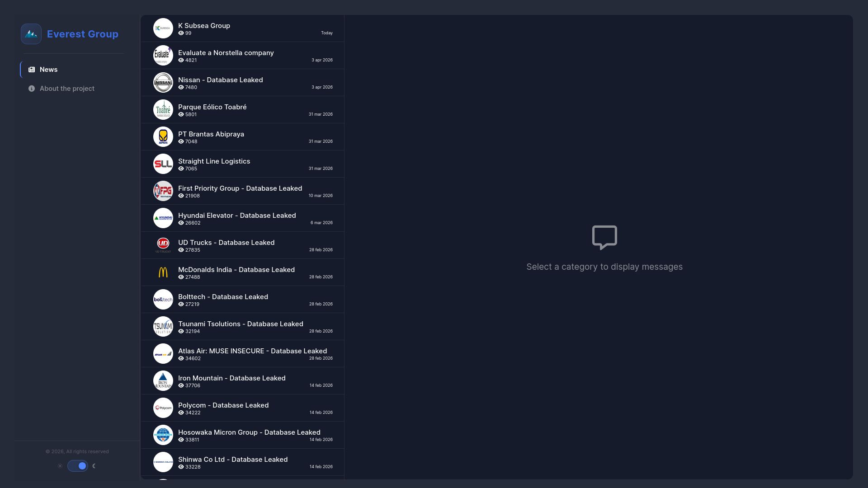The image size is (868, 488).
Task: Open K Subsea Group entry
Action: tap(242, 28)
